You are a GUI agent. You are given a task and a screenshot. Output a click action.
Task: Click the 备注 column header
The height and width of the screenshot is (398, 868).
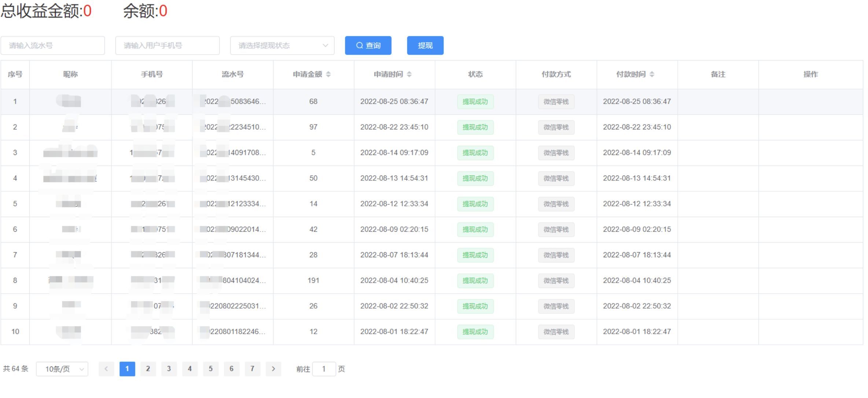click(x=718, y=74)
